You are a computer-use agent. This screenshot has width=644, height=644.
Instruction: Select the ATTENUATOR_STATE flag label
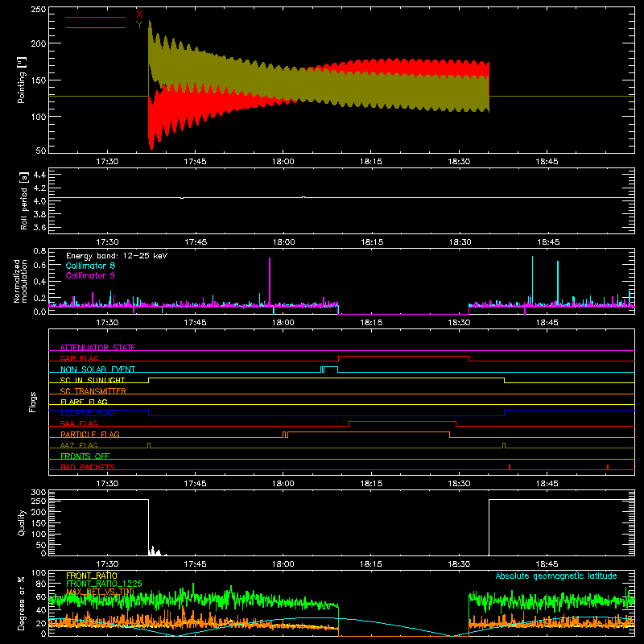click(x=97, y=348)
